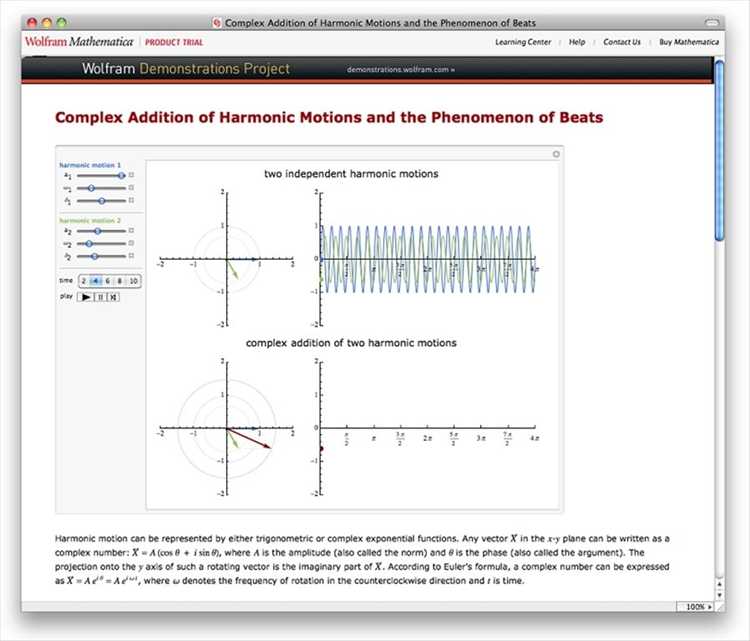Open the demonstration panel options icon
Viewport: 750px width, 641px height.
point(556,154)
